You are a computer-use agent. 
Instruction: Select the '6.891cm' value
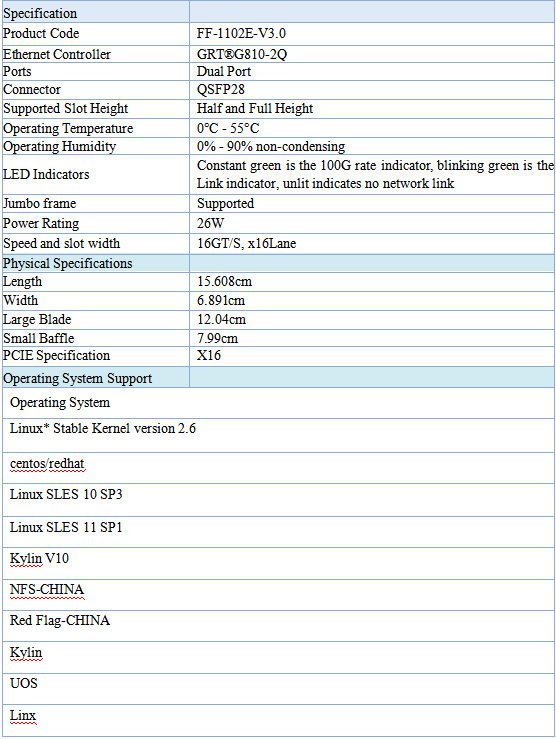(221, 301)
